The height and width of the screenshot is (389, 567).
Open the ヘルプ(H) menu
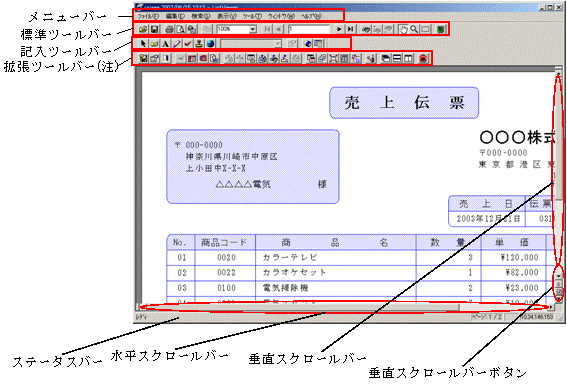(x=311, y=16)
